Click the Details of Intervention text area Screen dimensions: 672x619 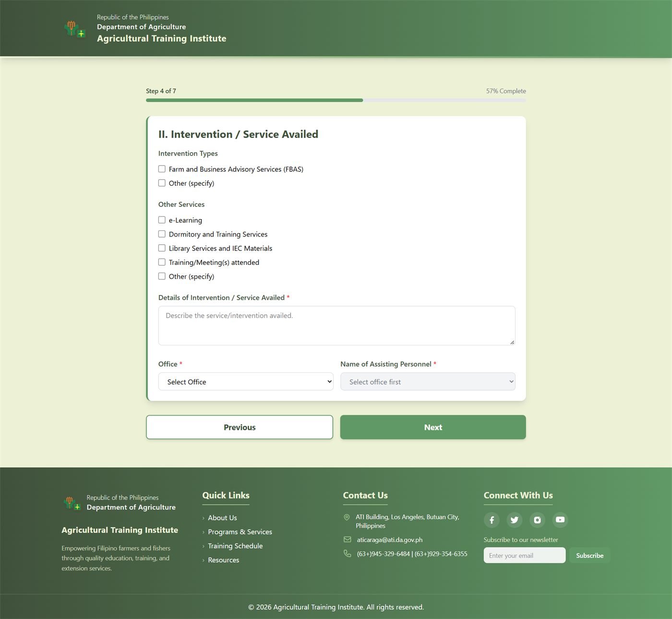click(336, 325)
